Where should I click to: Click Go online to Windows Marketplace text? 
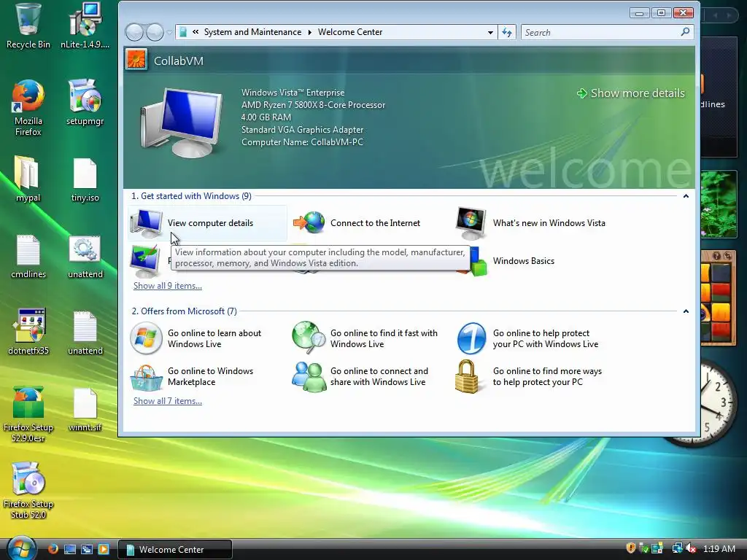point(210,377)
